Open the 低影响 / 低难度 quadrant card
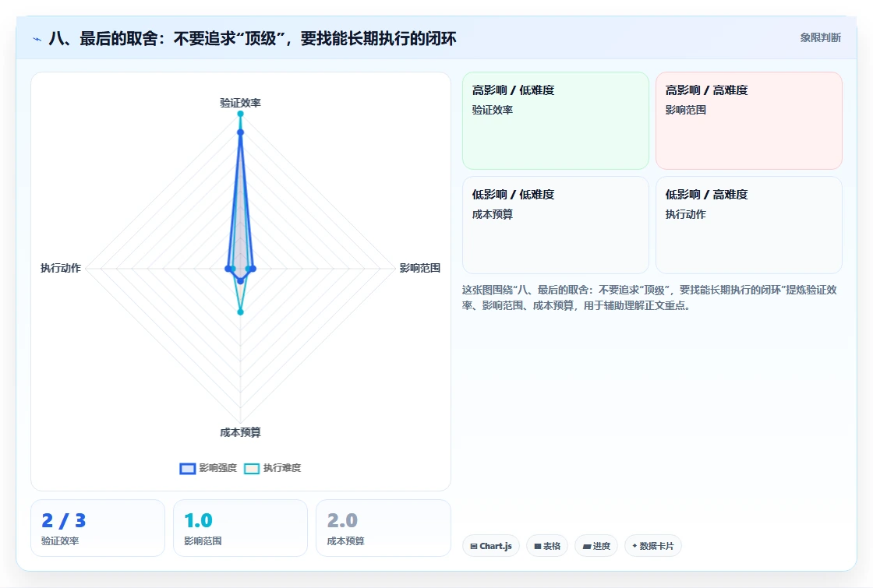Screen dimensions: 873x588 coord(556,225)
